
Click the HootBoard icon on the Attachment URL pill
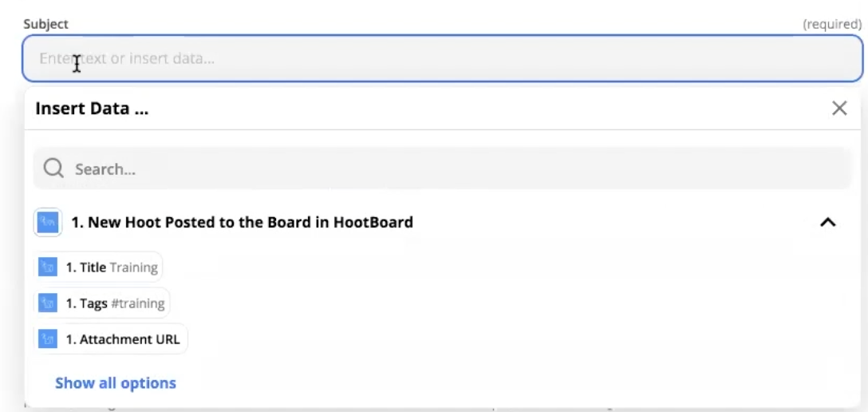(48, 339)
